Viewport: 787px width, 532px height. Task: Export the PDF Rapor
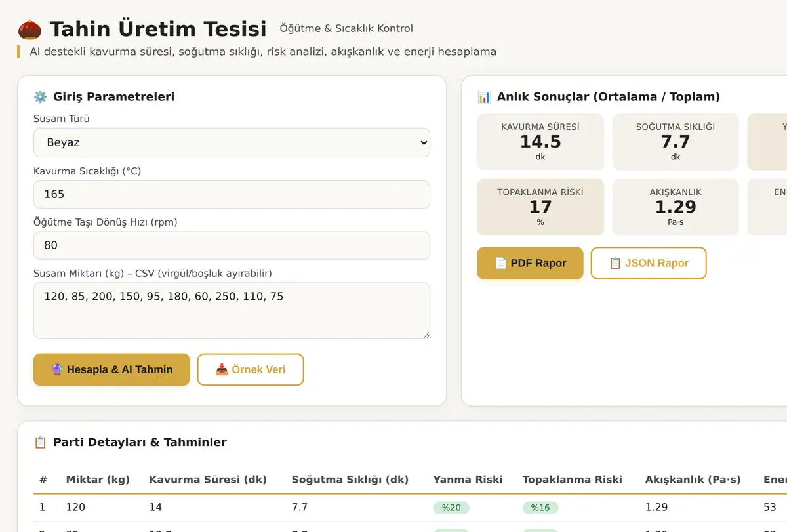[x=530, y=263]
